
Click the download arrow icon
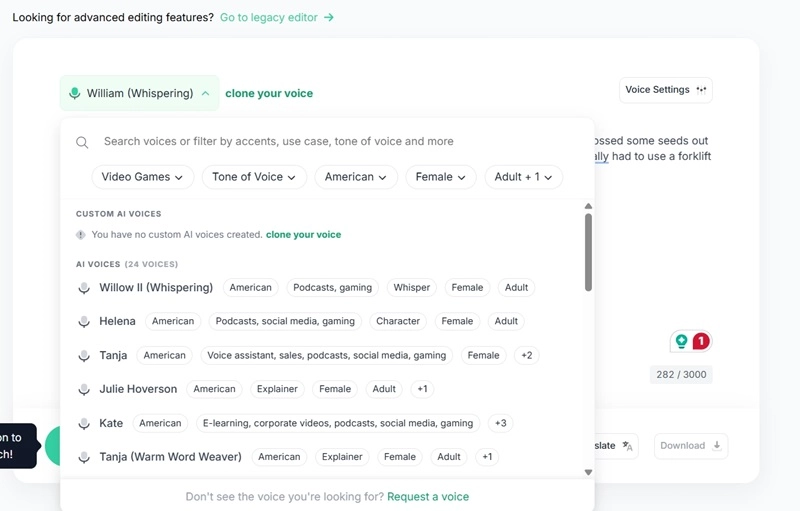(x=717, y=446)
